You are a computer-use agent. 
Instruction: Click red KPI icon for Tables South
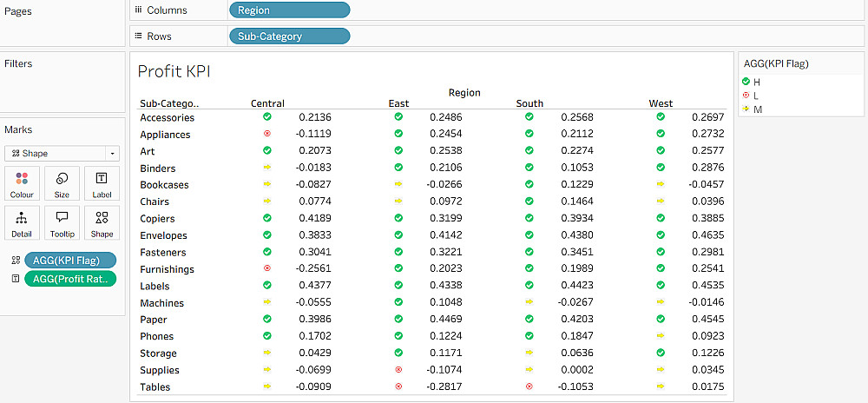tap(529, 386)
